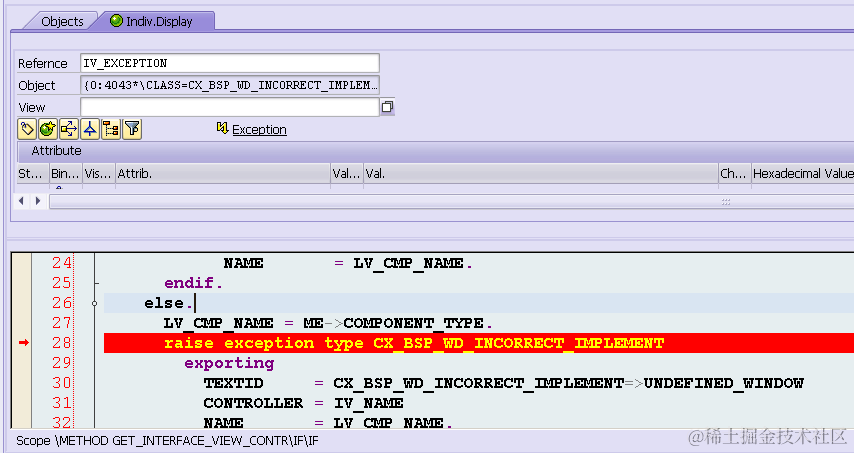Click LV_CMP_NAME on line 24
Screen dimensions: 854x453
click(408, 264)
